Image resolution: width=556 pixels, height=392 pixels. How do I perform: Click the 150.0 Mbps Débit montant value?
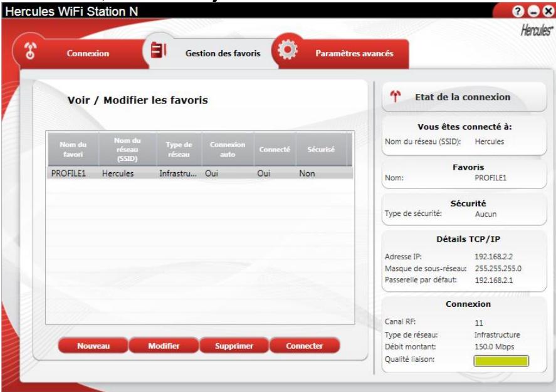(495, 347)
